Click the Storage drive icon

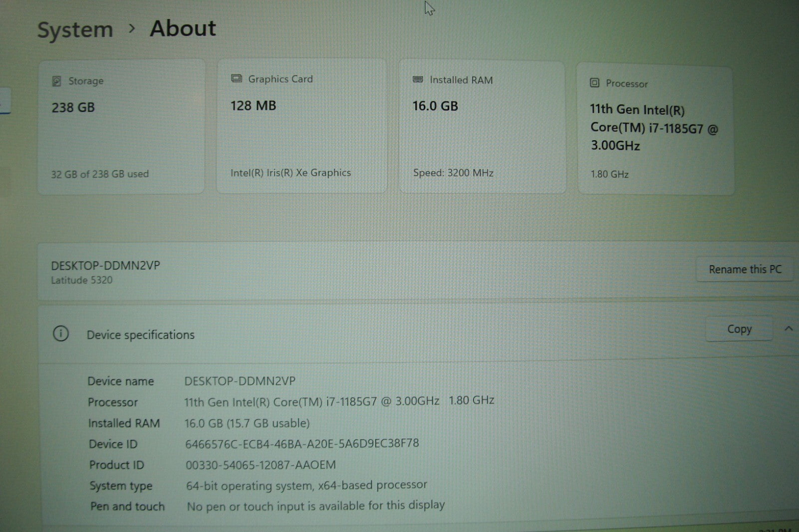(x=56, y=81)
